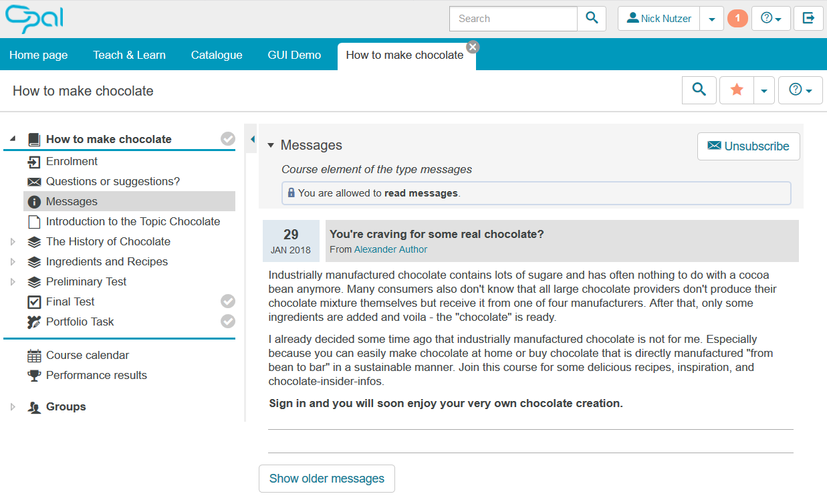Collapse the left navigation panel arrow
Viewport: 827px width, 504px height.
point(252,139)
